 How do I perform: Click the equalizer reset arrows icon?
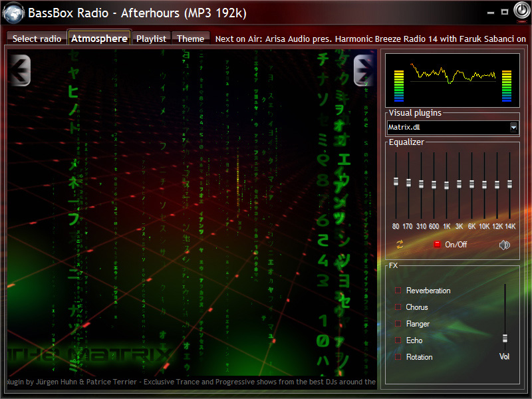[x=400, y=244]
